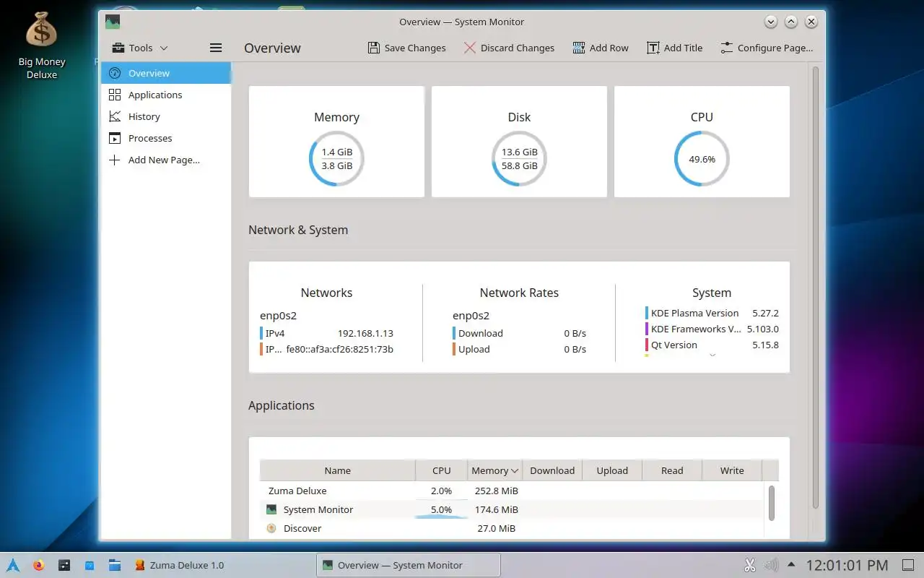Open the Dolphin file manager taskbar icon
The image size is (924, 578).
click(x=115, y=565)
